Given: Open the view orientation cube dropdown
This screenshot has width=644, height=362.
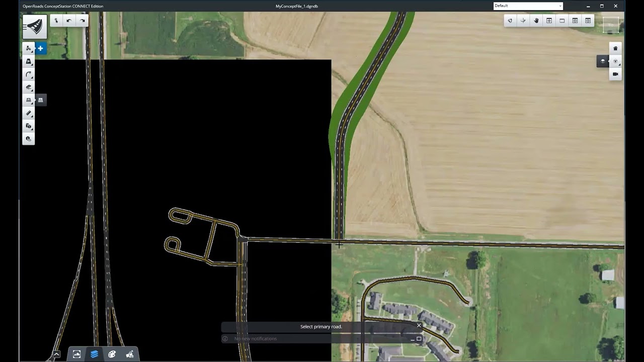Looking at the screenshot, I should coord(615,61).
